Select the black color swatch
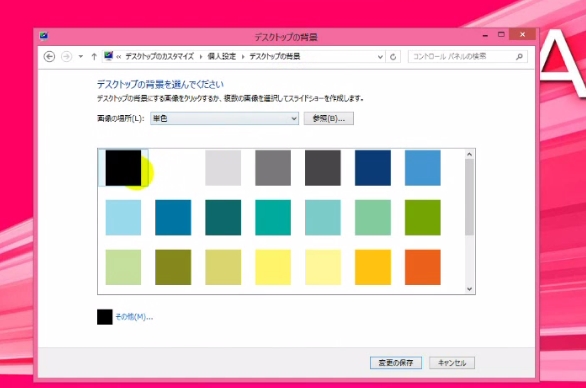Screen dimensions: 586x388 click(x=123, y=168)
